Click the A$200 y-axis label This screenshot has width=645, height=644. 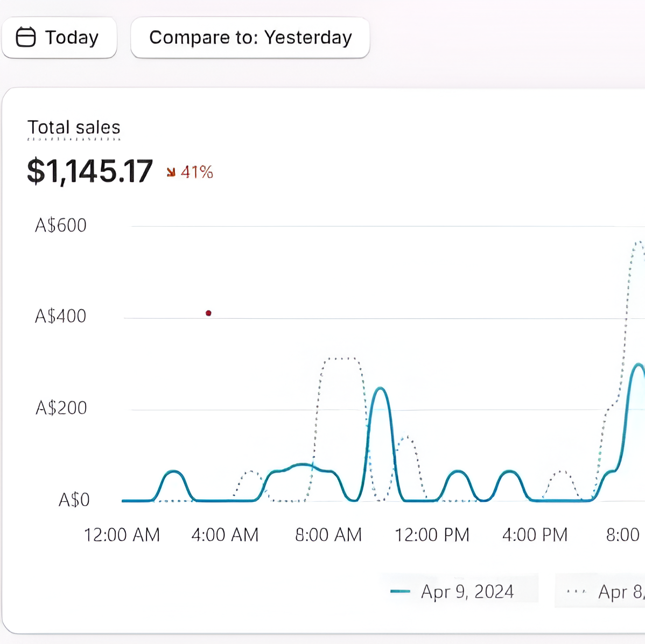pos(61,408)
